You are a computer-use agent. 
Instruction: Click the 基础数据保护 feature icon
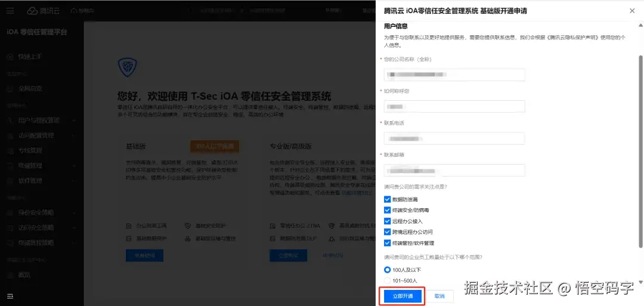tap(129, 239)
